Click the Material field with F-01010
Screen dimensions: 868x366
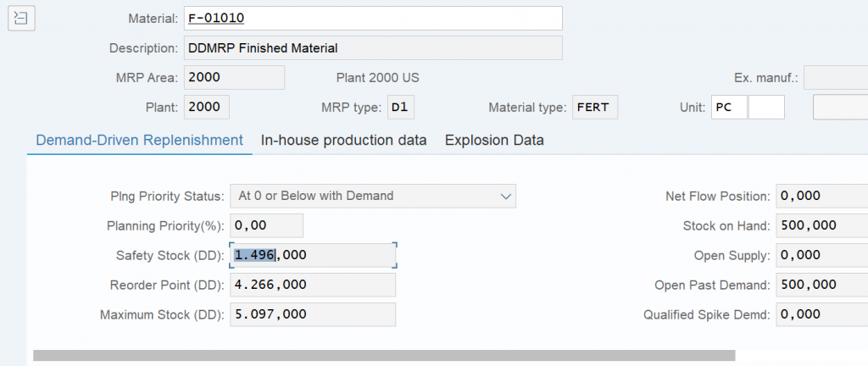(x=373, y=19)
